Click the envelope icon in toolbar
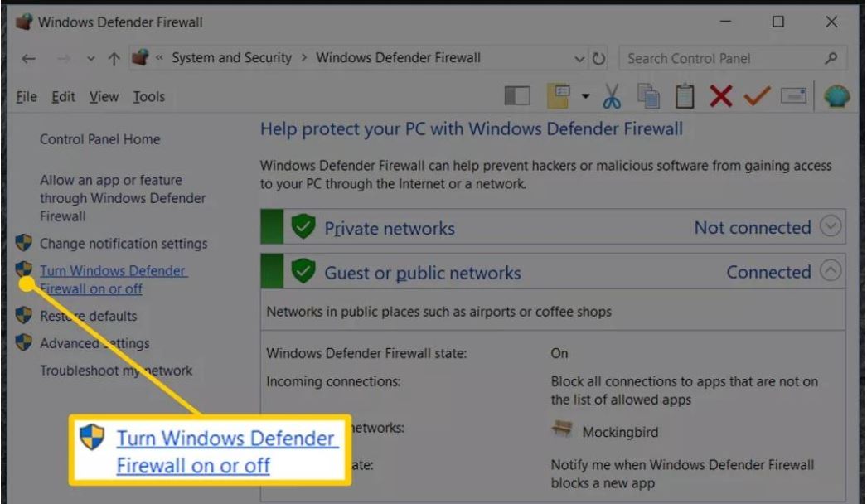Screen dimensions: 867x504 793,96
